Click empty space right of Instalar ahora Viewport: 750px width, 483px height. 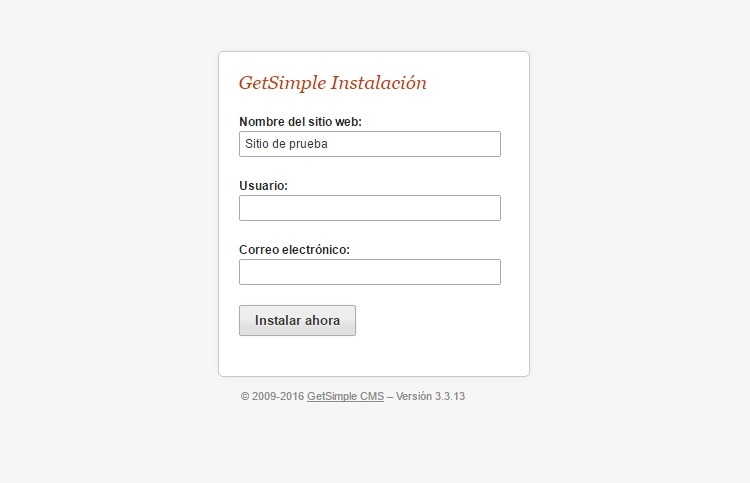tap(440, 320)
